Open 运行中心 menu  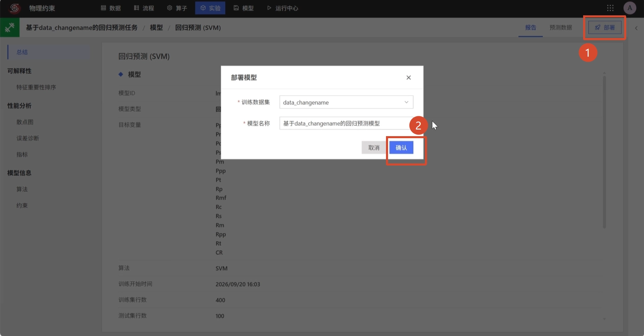[x=282, y=8]
